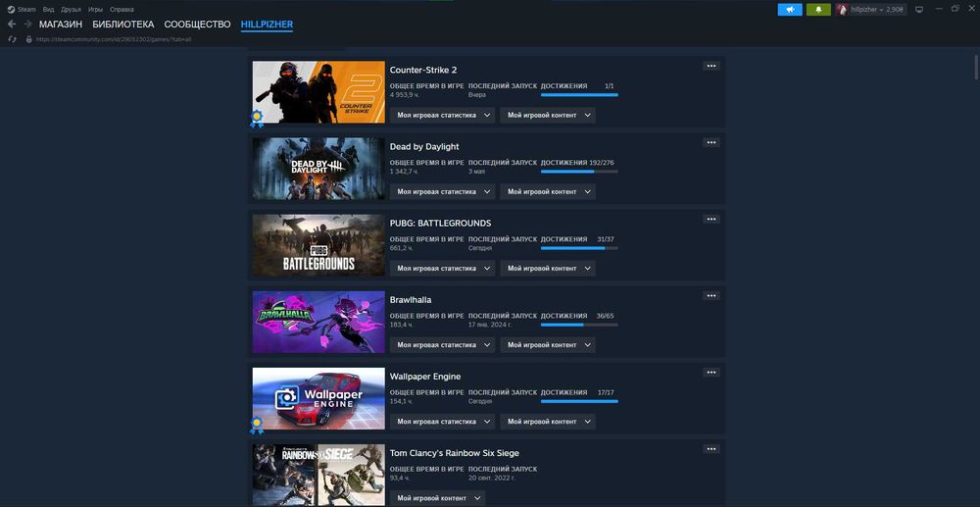Click Dead by Daylight ДОСТИЖЕНИЯ 192/276 text
This screenshot has width=980, height=507.
(577, 163)
